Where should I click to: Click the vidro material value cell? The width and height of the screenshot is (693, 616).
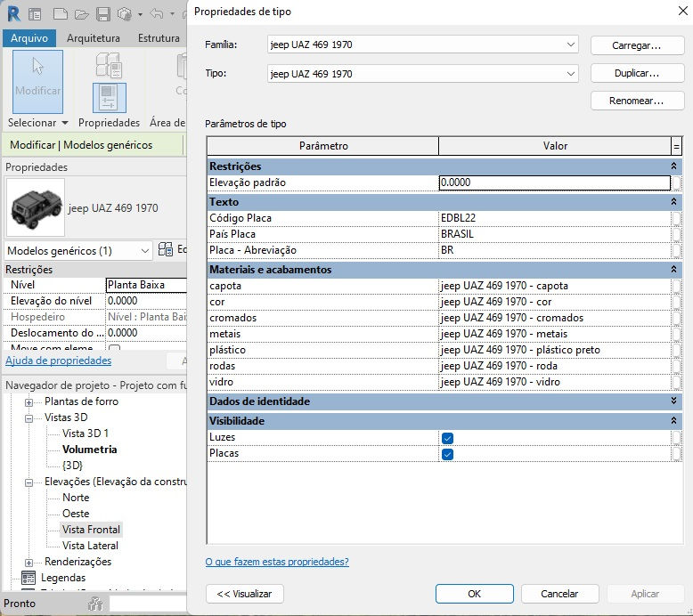click(555, 382)
